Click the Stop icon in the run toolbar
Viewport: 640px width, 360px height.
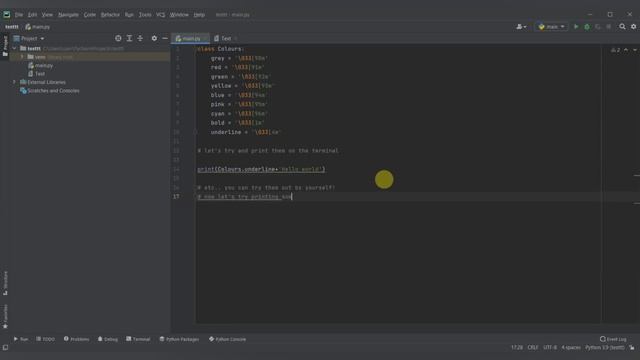click(609, 27)
